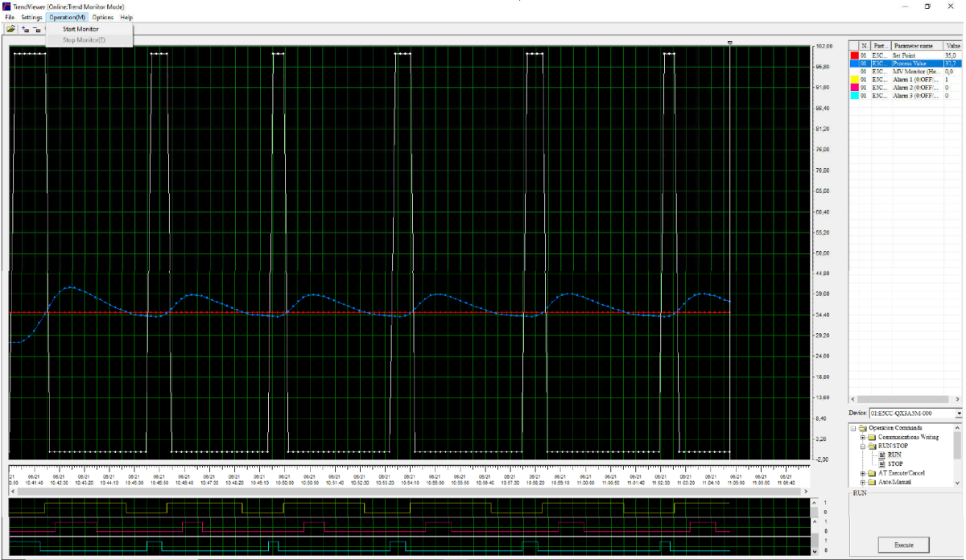Open the File menu
Image resolution: width=966 pixels, height=560 pixels.
coord(10,17)
